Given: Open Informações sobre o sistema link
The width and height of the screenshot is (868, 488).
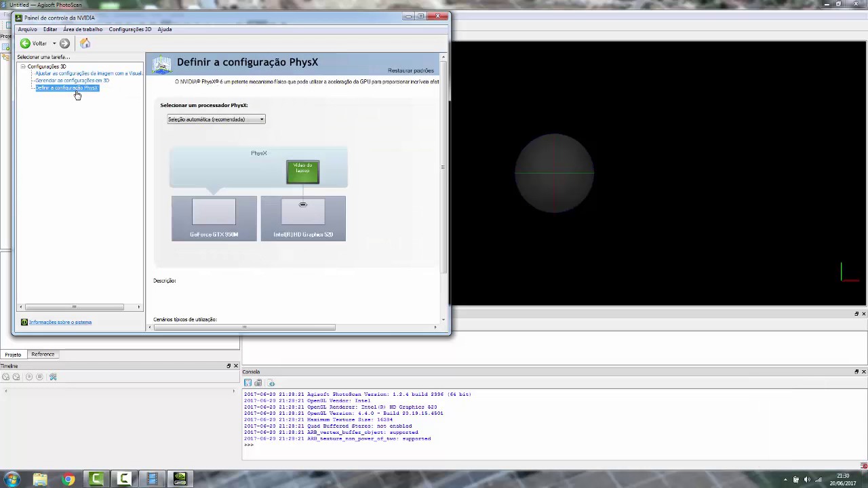Looking at the screenshot, I should (60, 322).
